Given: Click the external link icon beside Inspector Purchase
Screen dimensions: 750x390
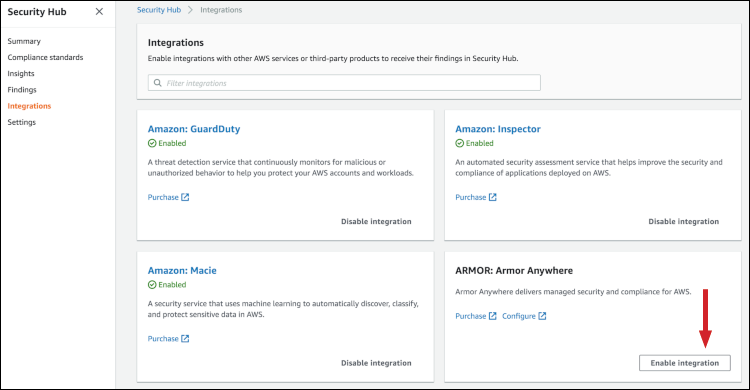Looking at the screenshot, I should pyautogui.click(x=493, y=197).
